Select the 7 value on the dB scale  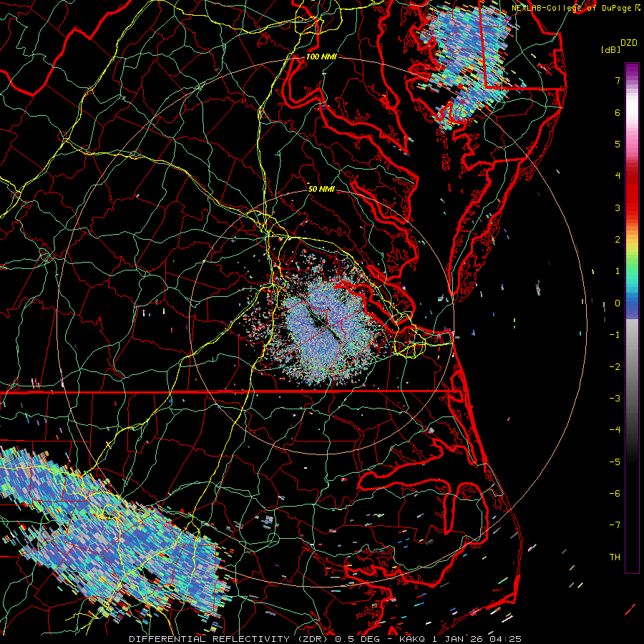[x=618, y=80]
